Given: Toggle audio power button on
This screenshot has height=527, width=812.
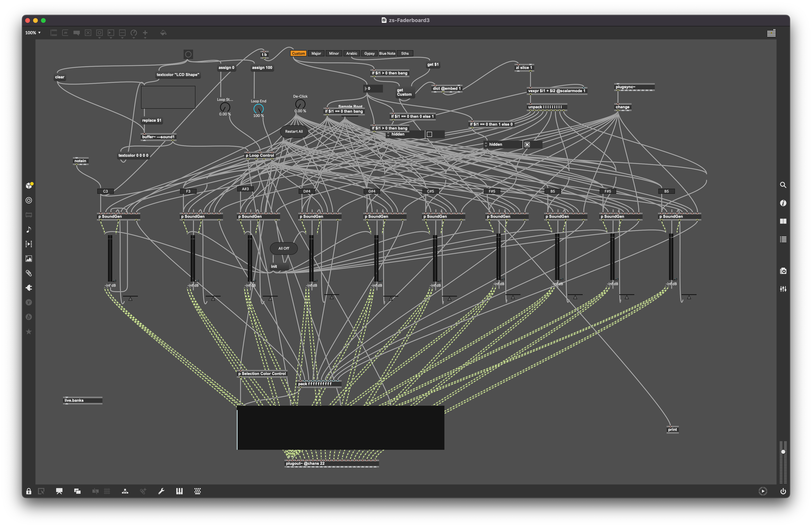Looking at the screenshot, I should pyautogui.click(x=783, y=491).
